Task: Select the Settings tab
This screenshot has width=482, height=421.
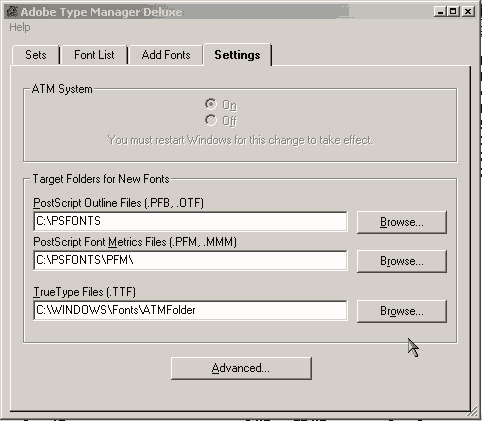Action: pos(237,55)
